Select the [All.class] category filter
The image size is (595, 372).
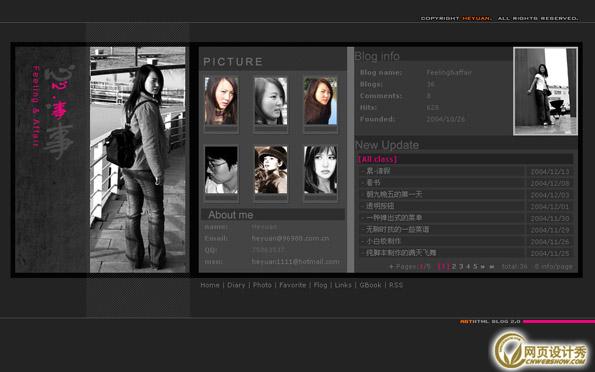(377, 159)
